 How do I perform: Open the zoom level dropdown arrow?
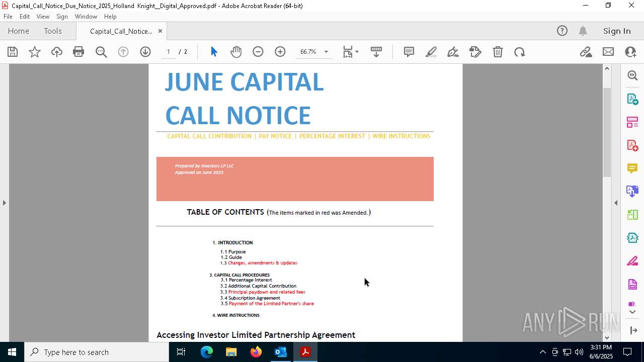(x=326, y=52)
